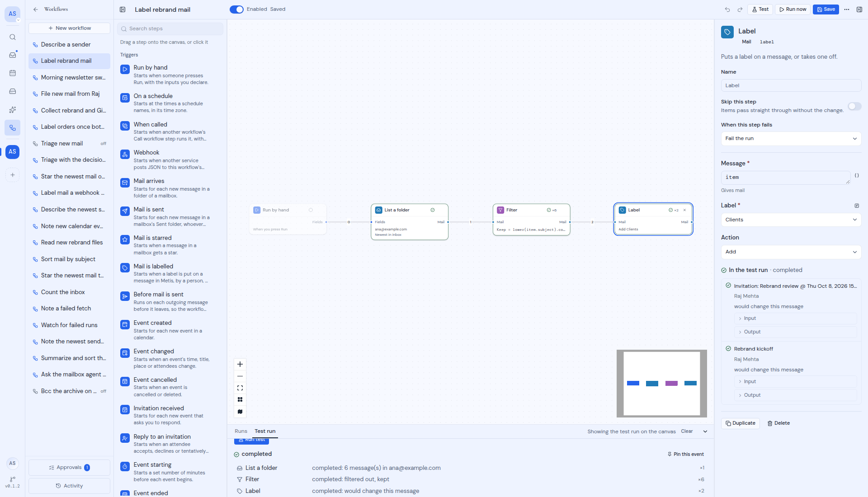This screenshot has width=868, height=497.
Task: Toggle the minimap canvas icon
Action: click(240, 411)
